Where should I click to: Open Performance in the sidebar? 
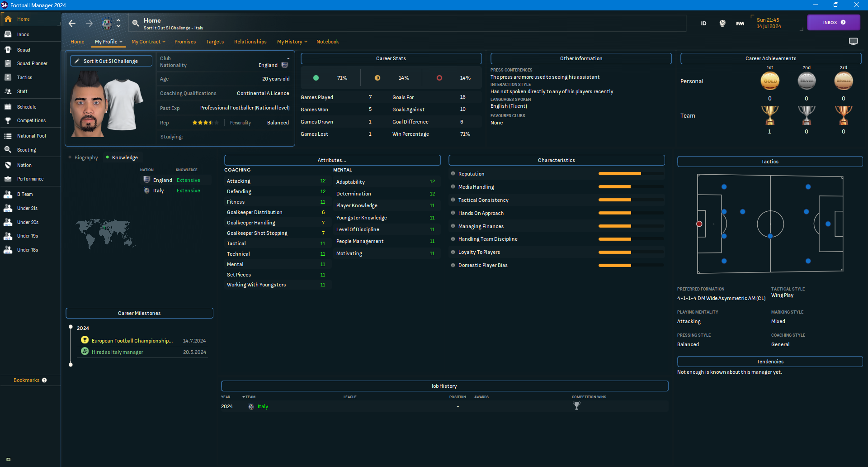tap(30, 179)
